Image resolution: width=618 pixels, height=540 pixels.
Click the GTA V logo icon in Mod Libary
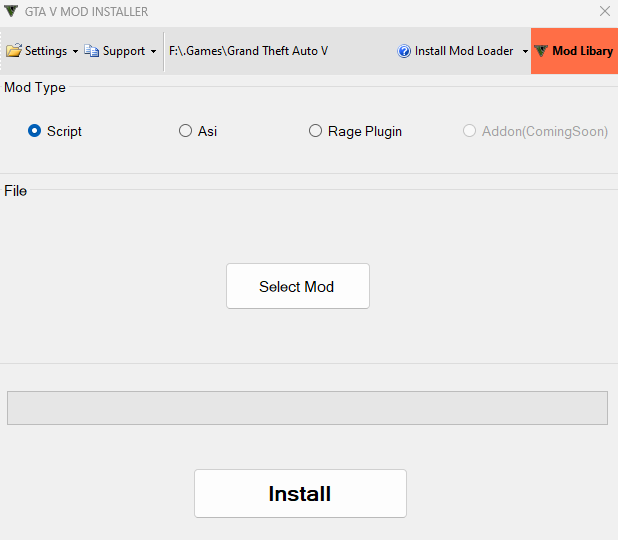pyautogui.click(x=541, y=51)
